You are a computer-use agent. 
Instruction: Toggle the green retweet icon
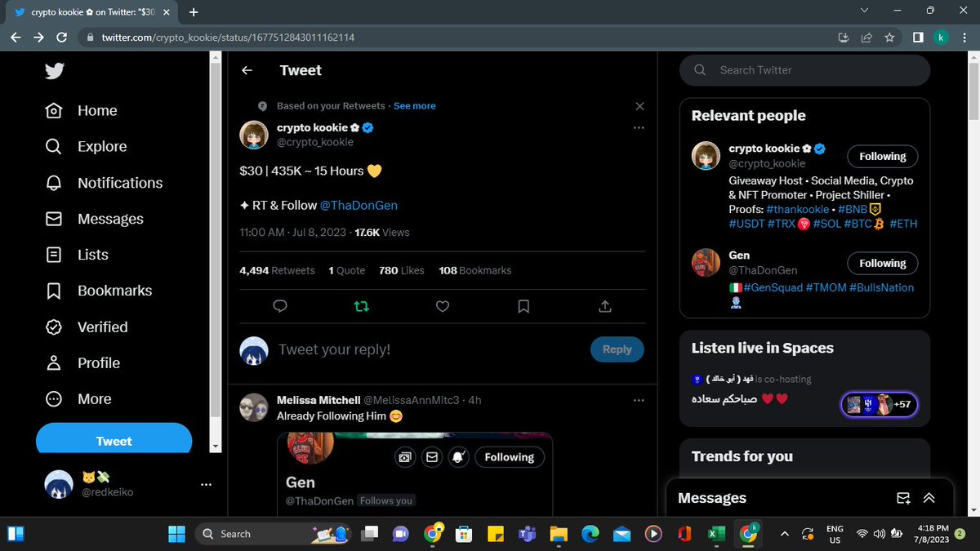361,306
